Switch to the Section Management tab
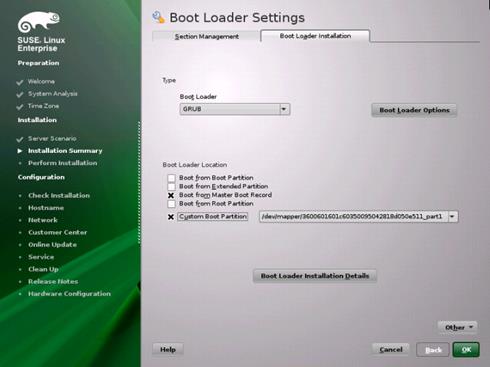490x367 pixels. 206,36
